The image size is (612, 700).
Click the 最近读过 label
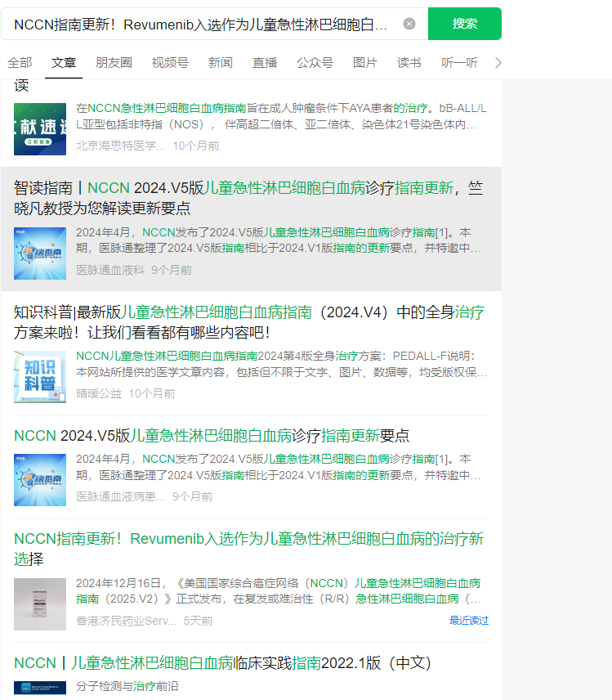tap(469, 620)
